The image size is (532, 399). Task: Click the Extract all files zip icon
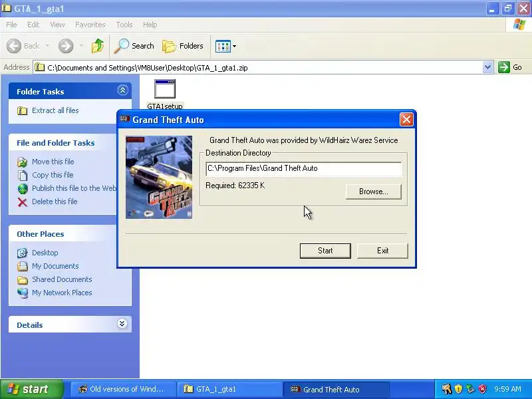(23, 111)
